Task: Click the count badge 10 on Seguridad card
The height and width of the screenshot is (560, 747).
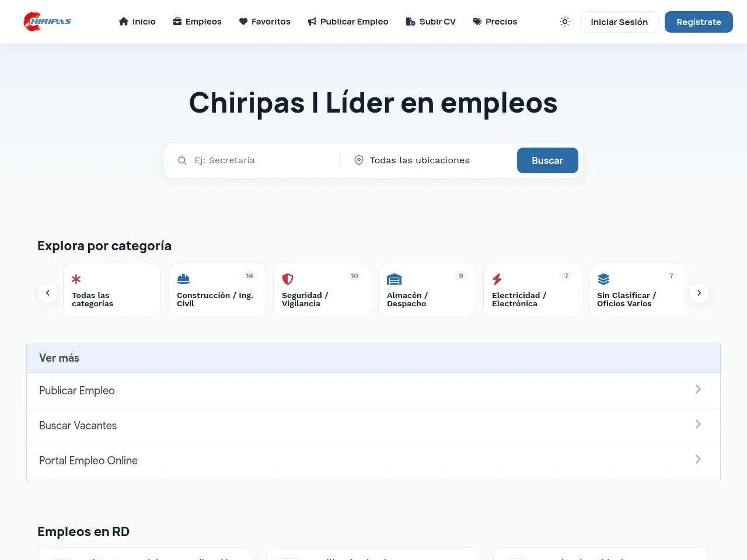Action: coord(354,276)
